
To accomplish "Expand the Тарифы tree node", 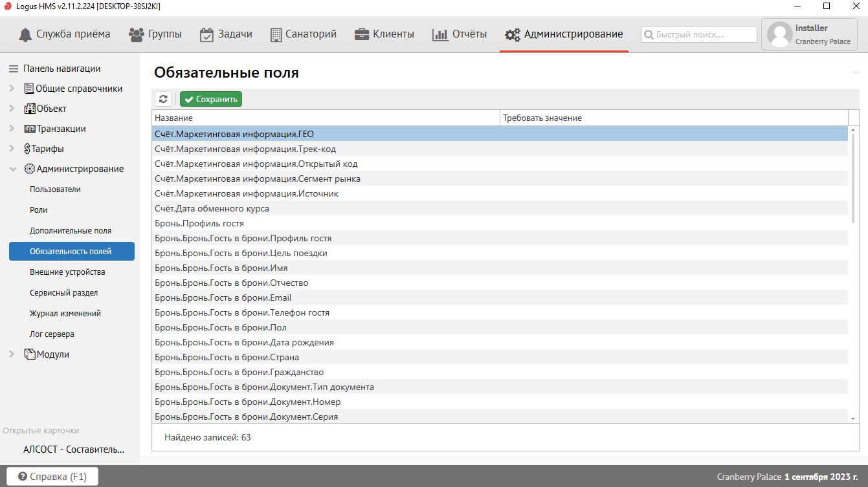I will point(12,149).
